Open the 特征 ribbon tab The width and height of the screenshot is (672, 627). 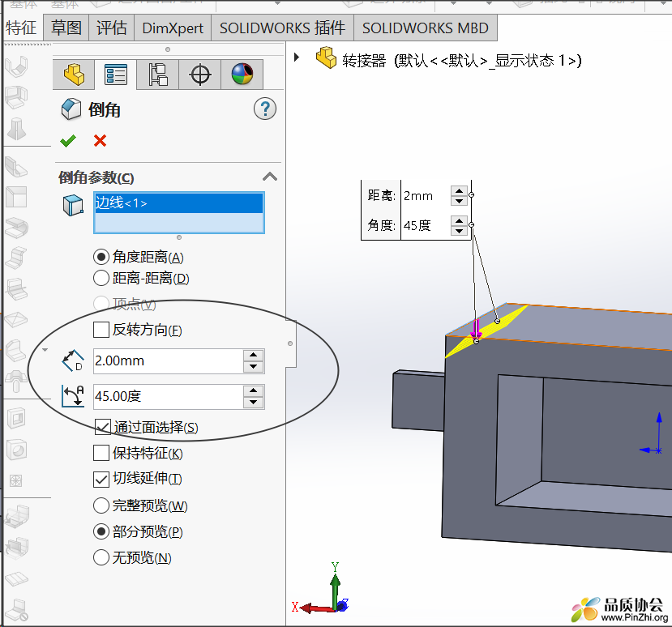[x=21, y=28]
